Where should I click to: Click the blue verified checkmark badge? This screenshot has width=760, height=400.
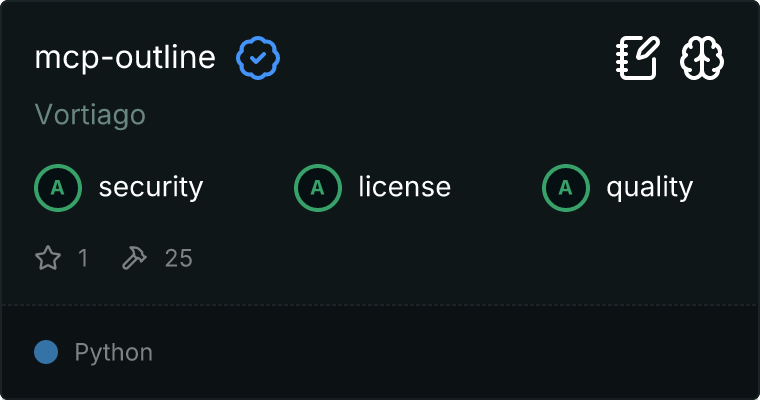click(258, 59)
